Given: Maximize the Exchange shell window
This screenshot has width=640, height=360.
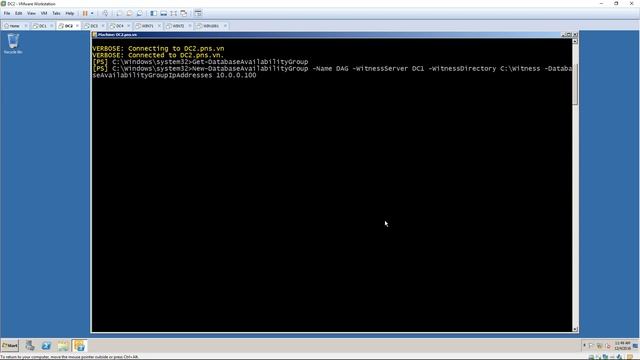Looking at the screenshot, I should pos(569,35).
